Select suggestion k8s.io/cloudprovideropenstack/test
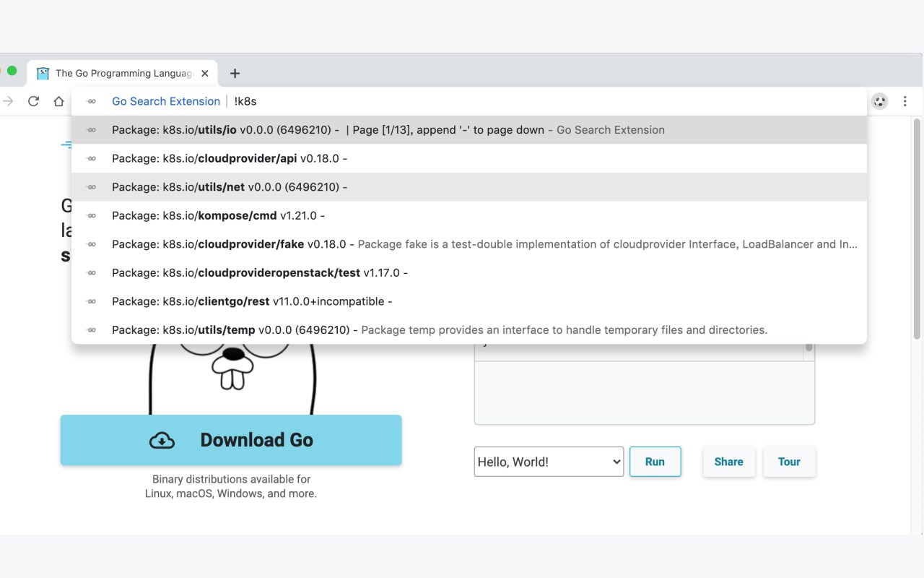The width and height of the screenshot is (924, 578). click(x=469, y=272)
